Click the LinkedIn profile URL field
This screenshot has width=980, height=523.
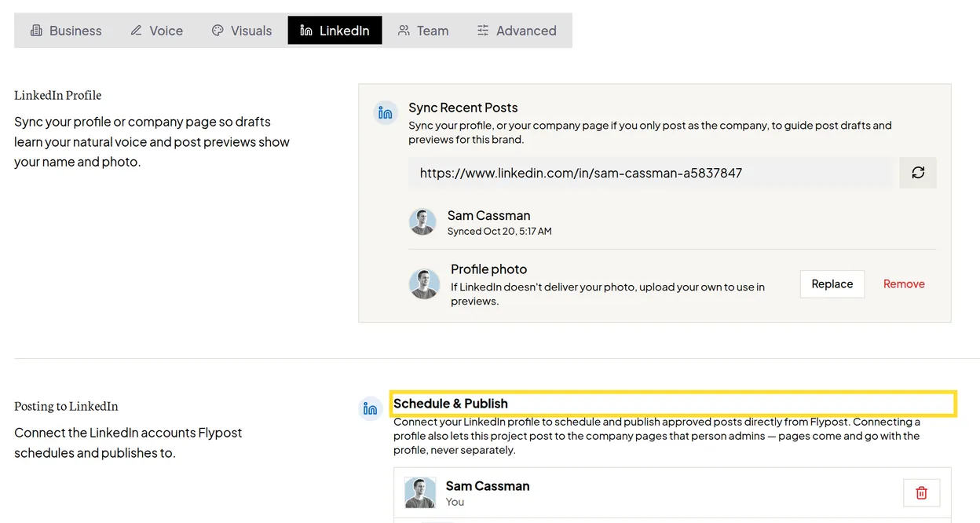(x=650, y=173)
